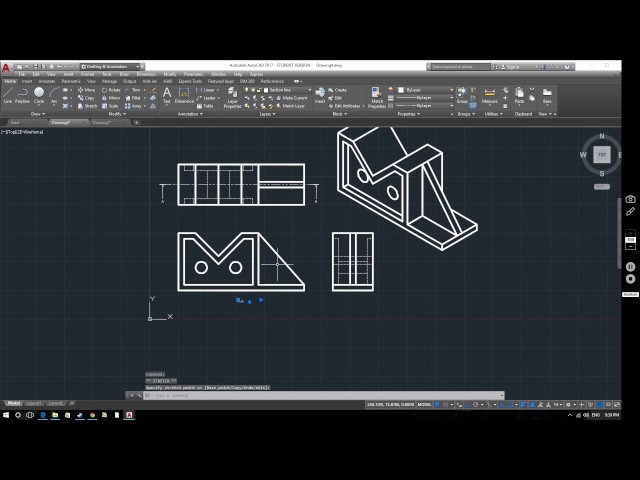Switch to Layout1 tab
640x480 pixels.
click(x=33, y=403)
